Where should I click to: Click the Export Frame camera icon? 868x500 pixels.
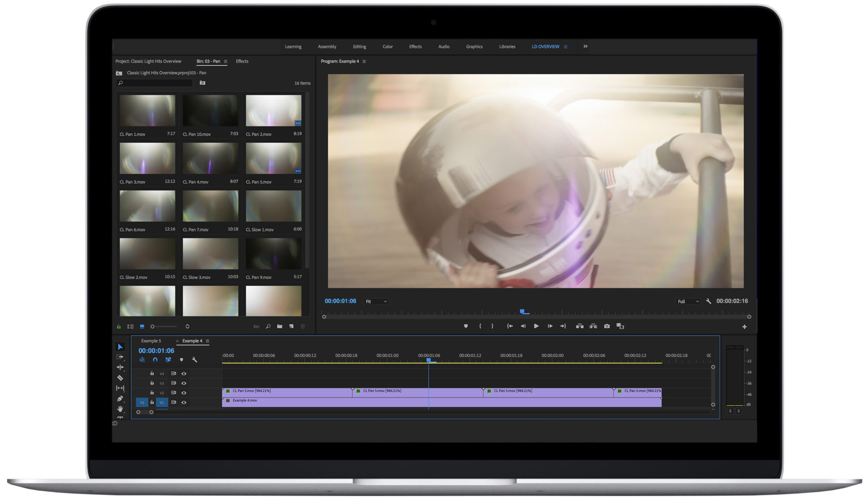tap(607, 326)
